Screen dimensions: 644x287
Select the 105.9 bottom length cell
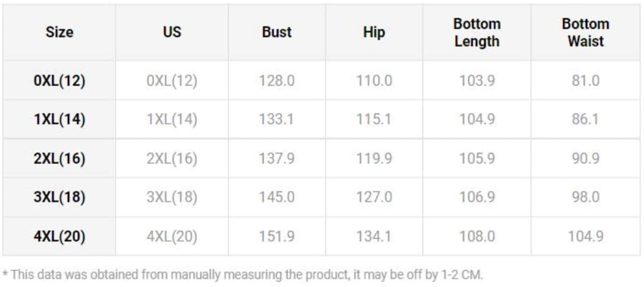pos(476,158)
